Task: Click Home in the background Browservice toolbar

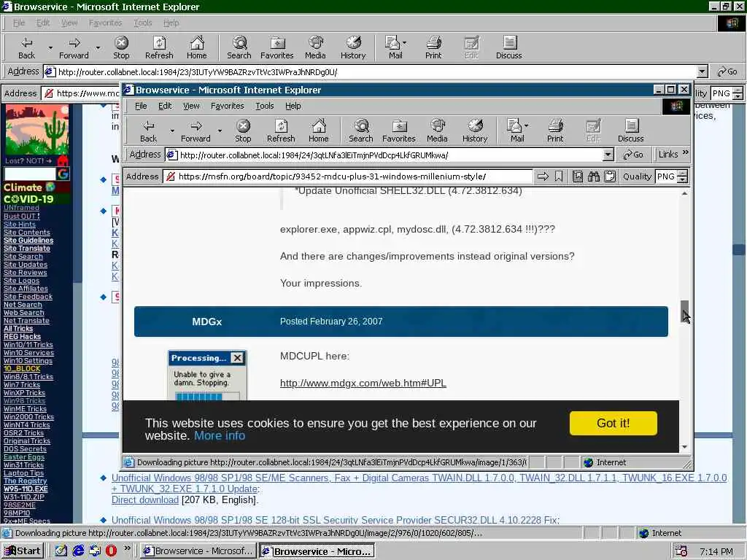Action: point(197,47)
